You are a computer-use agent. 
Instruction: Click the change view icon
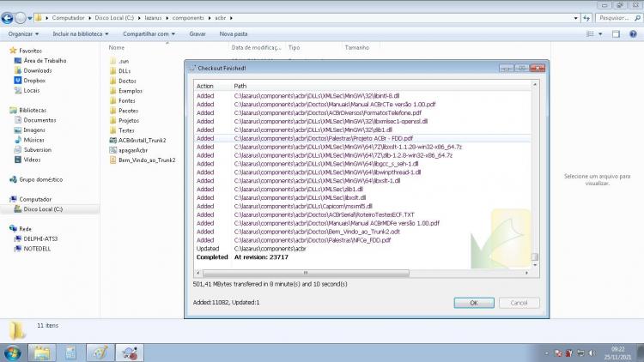point(590,34)
